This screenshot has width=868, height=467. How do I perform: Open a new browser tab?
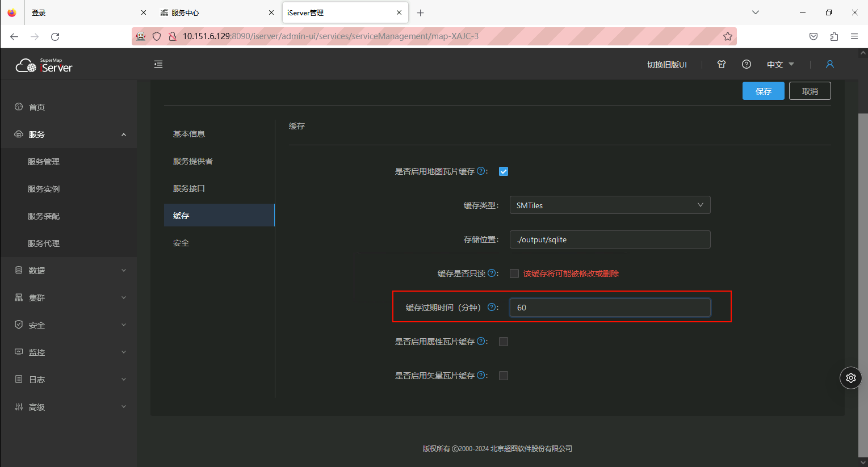point(420,12)
